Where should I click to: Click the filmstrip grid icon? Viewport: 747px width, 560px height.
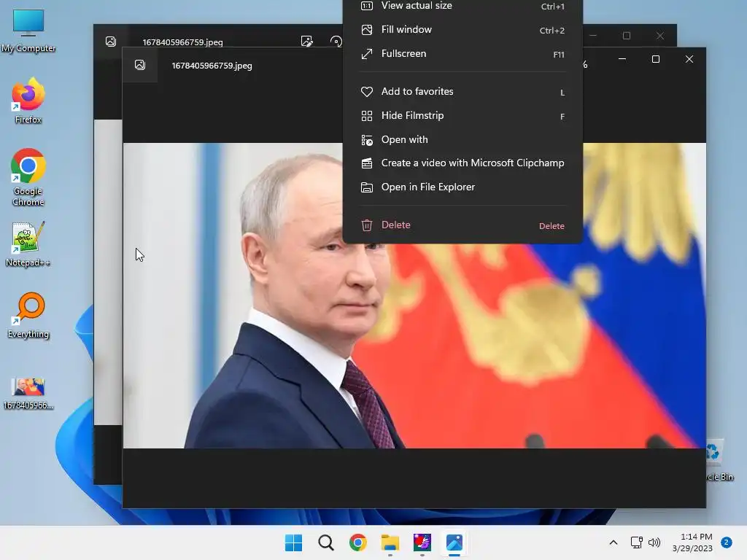[x=366, y=116]
